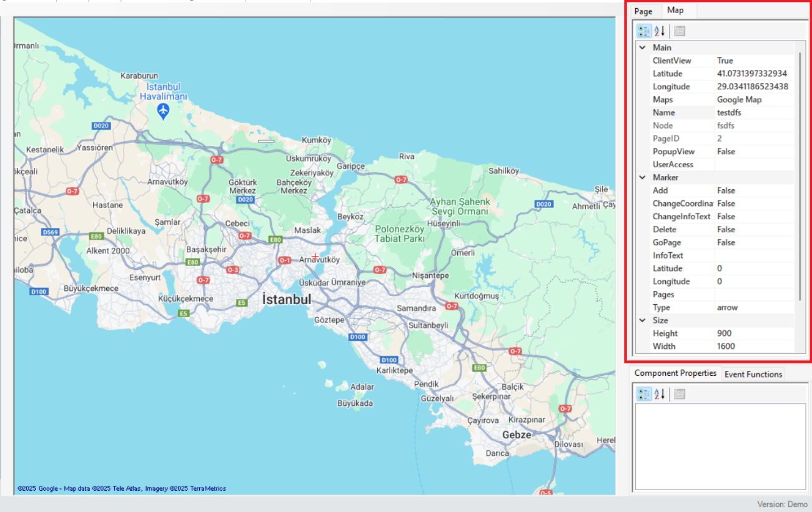This screenshot has height=512, width=812.
Task: Open the Type value arrow dropdown
Action: click(x=755, y=307)
